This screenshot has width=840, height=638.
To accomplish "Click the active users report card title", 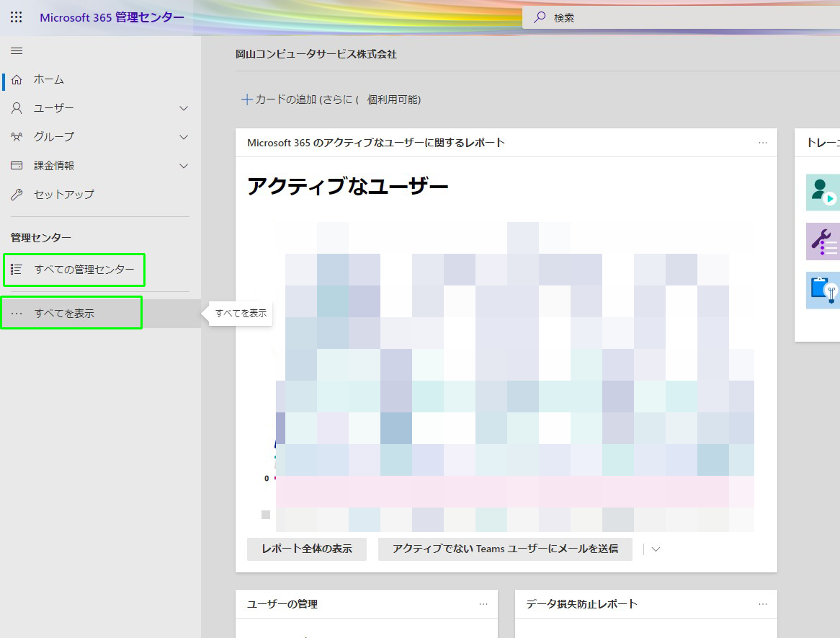I will (376, 143).
